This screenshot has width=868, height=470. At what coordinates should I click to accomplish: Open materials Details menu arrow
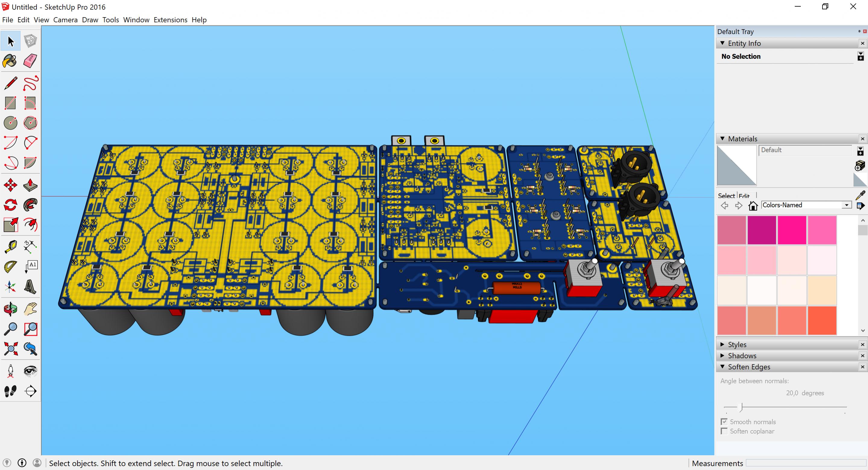[x=860, y=206]
